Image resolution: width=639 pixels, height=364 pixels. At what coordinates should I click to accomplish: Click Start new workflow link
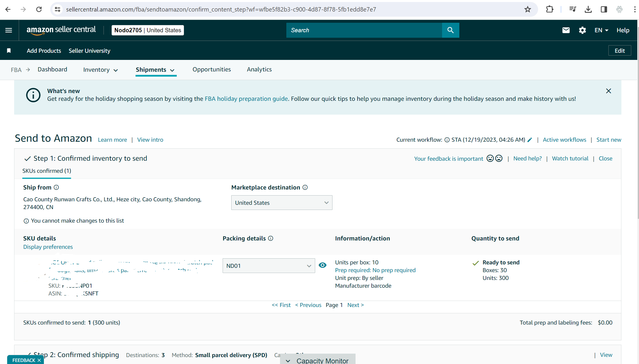pos(609,140)
